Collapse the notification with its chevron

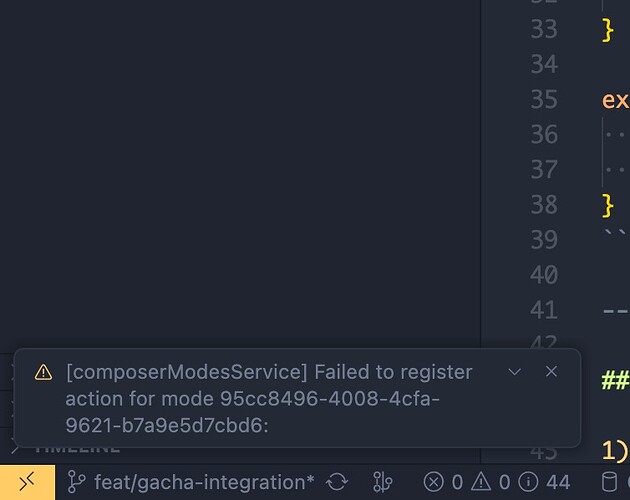pyautogui.click(x=515, y=372)
